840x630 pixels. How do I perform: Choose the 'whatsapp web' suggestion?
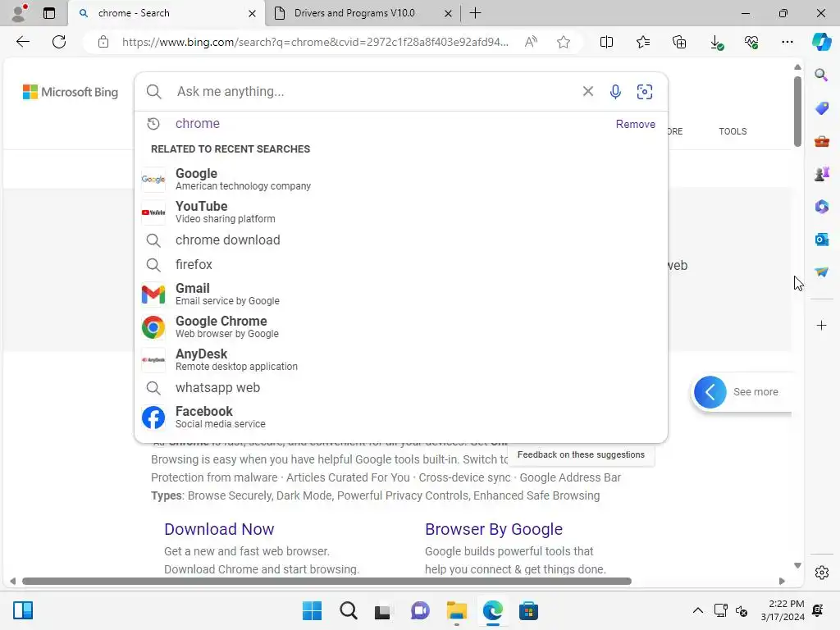tap(400, 387)
